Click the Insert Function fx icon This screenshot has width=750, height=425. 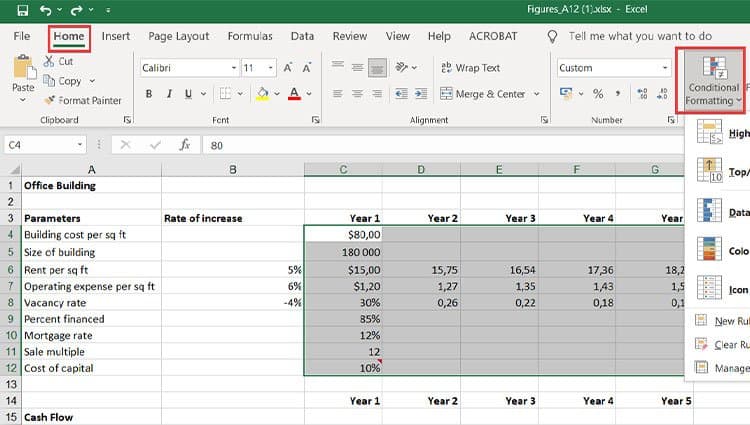pos(185,145)
